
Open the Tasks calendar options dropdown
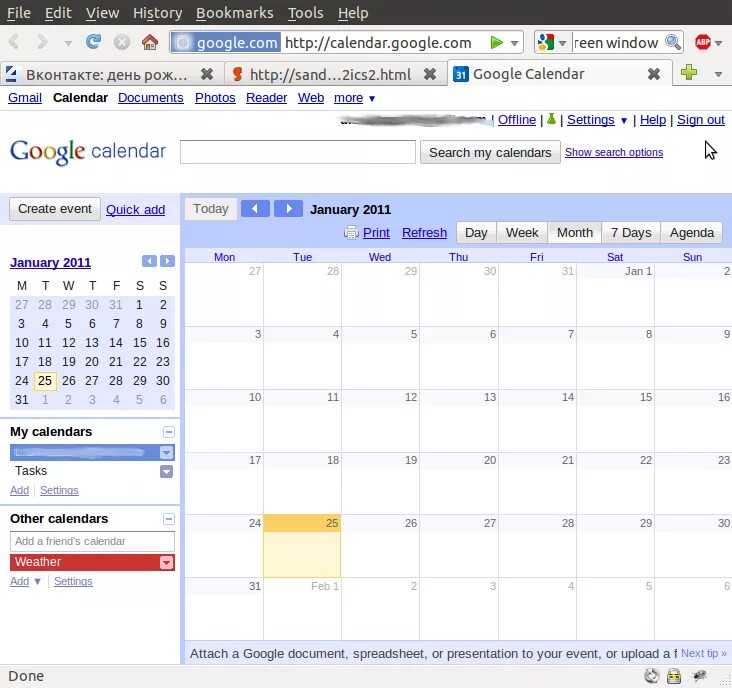point(167,471)
